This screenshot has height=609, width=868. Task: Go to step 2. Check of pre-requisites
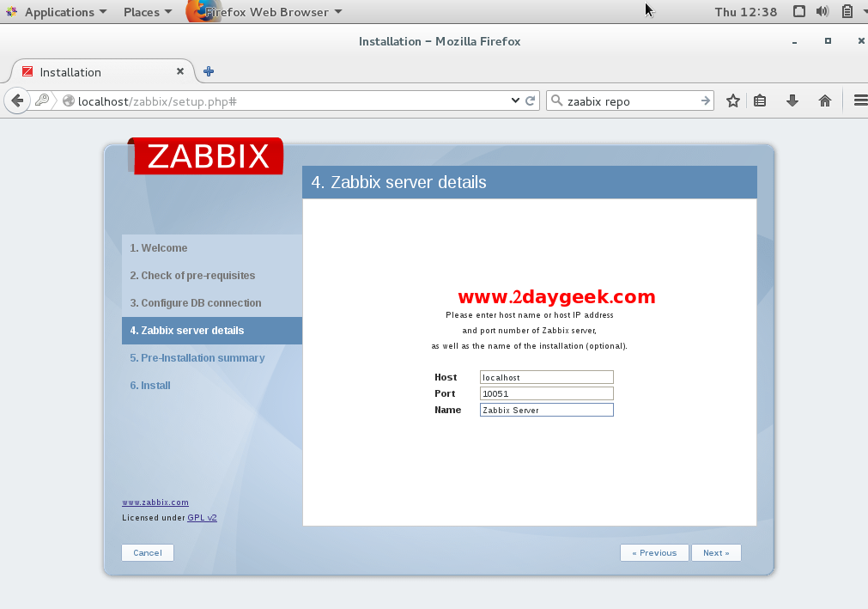pyautogui.click(x=212, y=275)
